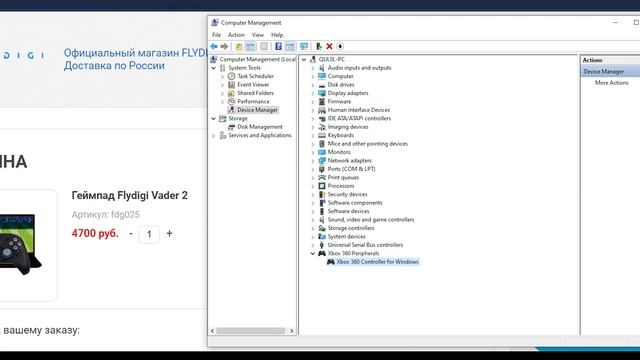
Task: Expand Sound, video and game controllers
Action: (x=313, y=220)
